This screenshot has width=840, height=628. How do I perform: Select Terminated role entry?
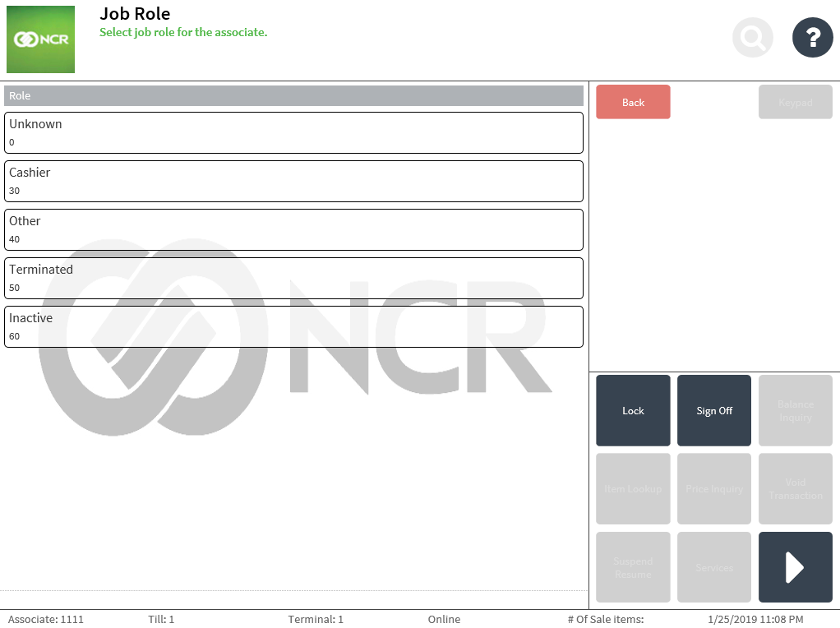pos(293,278)
